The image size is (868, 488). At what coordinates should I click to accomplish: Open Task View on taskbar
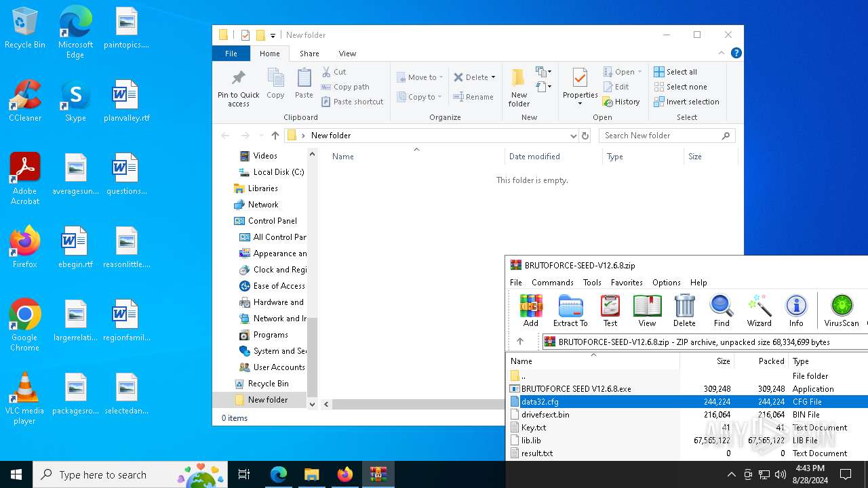244,474
